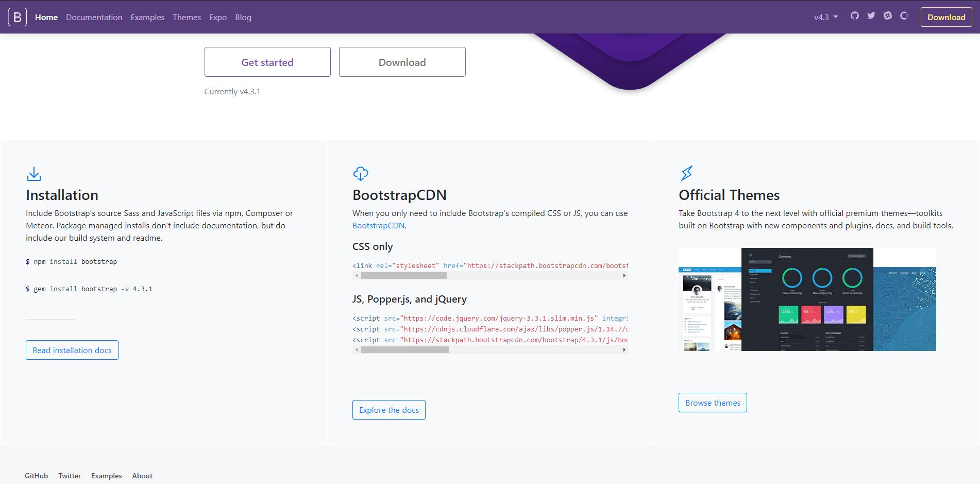Screen dimensions: 980x484
Task: Go to the Themes nav item
Action: [x=187, y=17]
